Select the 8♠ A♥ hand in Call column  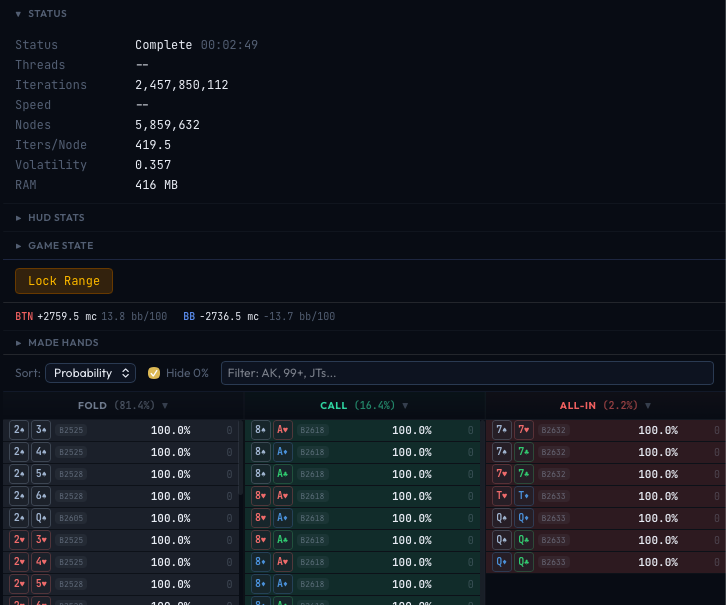pyautogui.click(x=272, y=430)
